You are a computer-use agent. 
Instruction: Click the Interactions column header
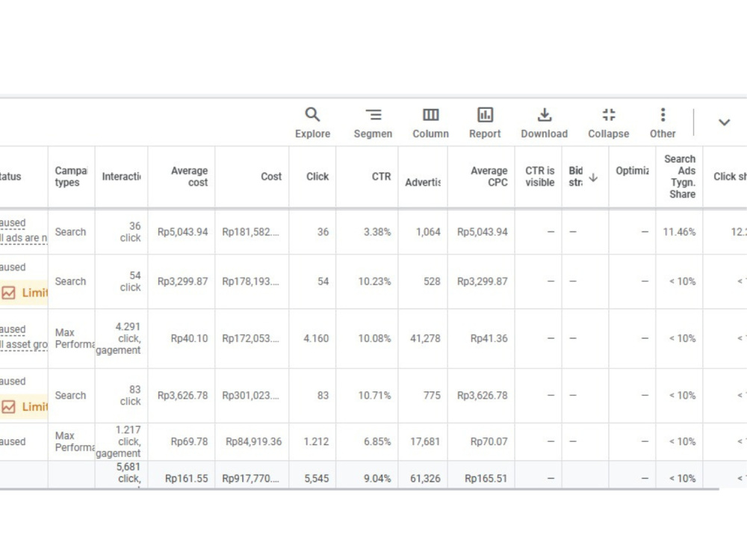(x=122, y=177)
